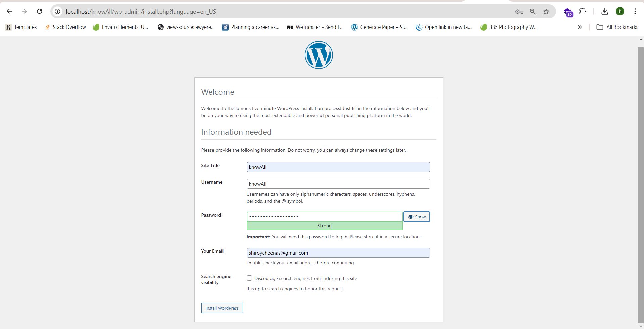Show the password using the eye icon

click(x=416, y=217)
